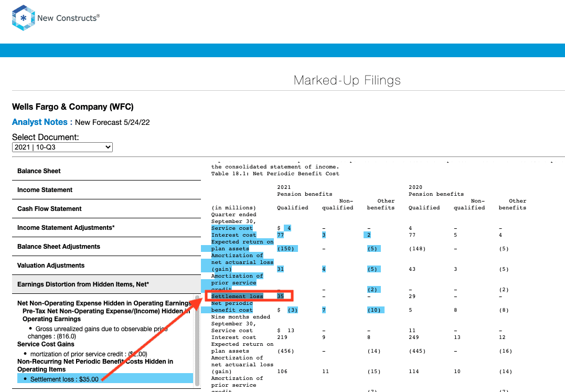Select amortization of prior service credit item
This screenshot has width=565, height=392.
pos(88,354)
